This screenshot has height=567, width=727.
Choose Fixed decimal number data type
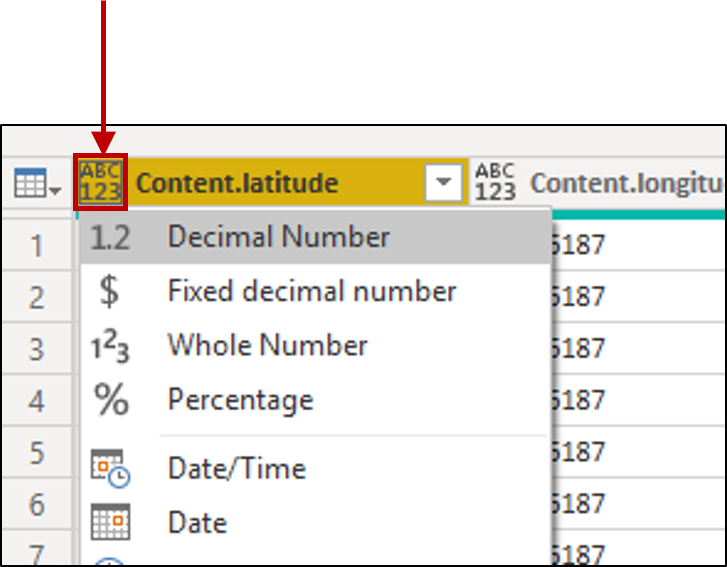pyautogui.click(x=315, y=291)
